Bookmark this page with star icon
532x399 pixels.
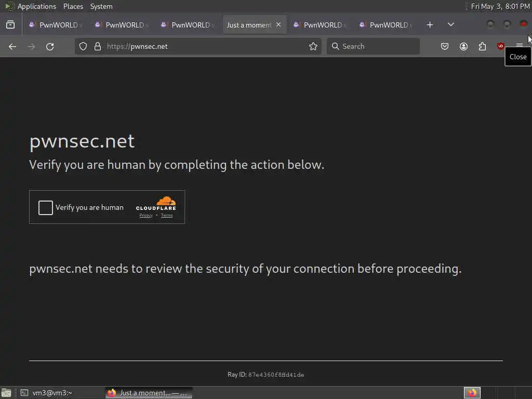(313, 46)
